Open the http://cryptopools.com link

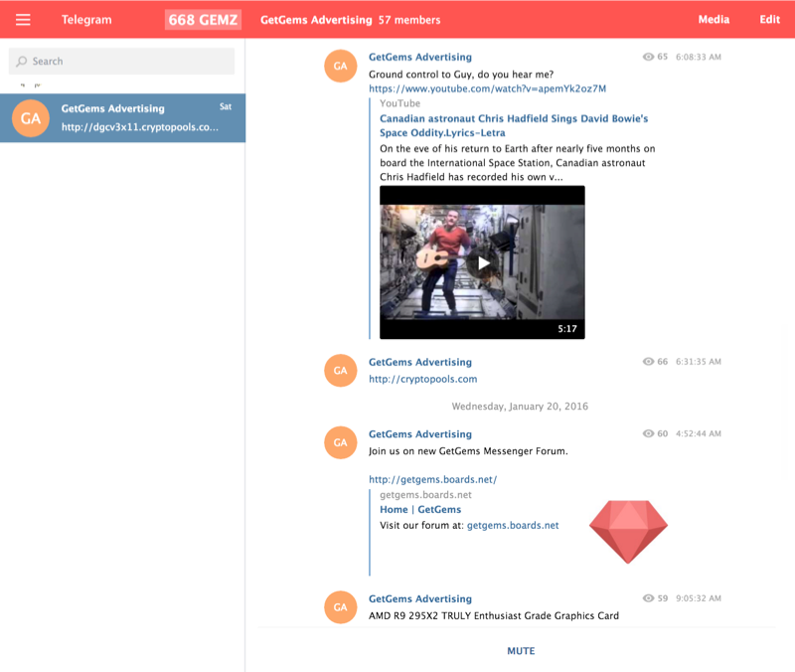423,379
